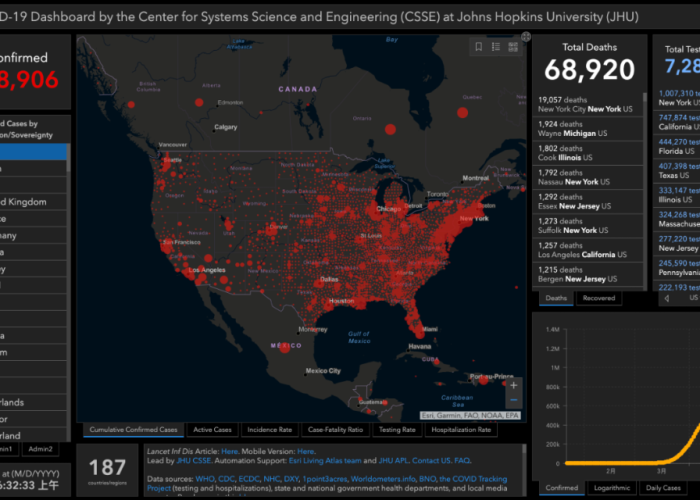The width and height of the screenshot is (700, 500).
Task: Open the Daily Cases chart tab
Action: [663, 488]
